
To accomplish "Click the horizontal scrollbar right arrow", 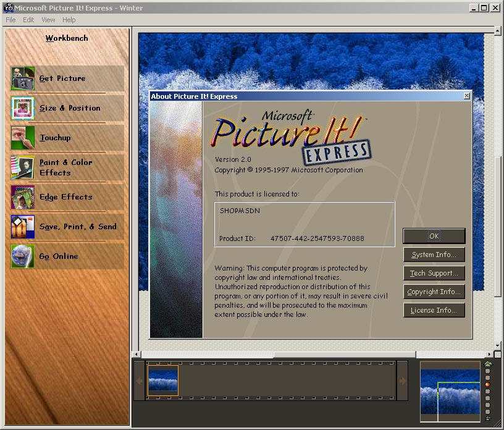I will pyautogui.click(x=490, y=355).
